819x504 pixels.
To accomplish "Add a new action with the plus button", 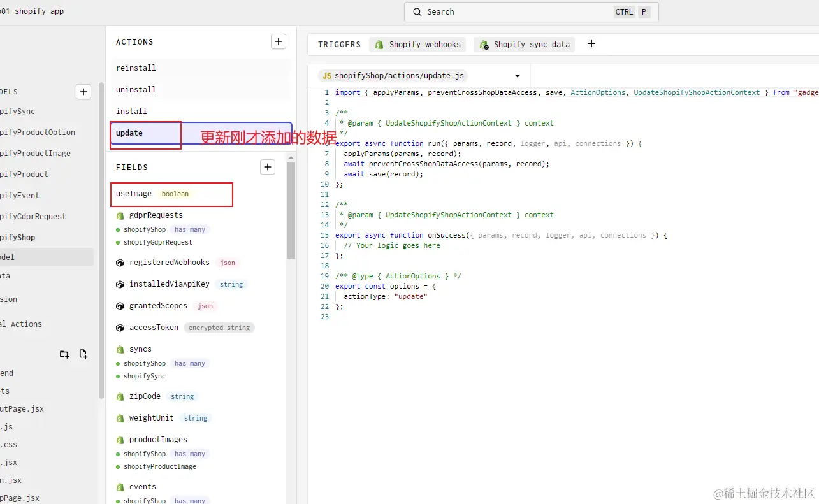I will 279,42.
